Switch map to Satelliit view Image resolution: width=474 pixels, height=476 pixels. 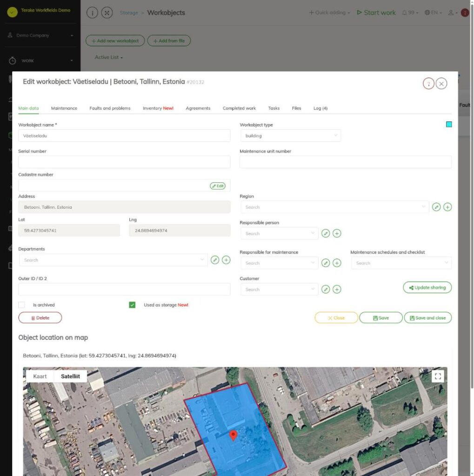[x=71, y=377]
